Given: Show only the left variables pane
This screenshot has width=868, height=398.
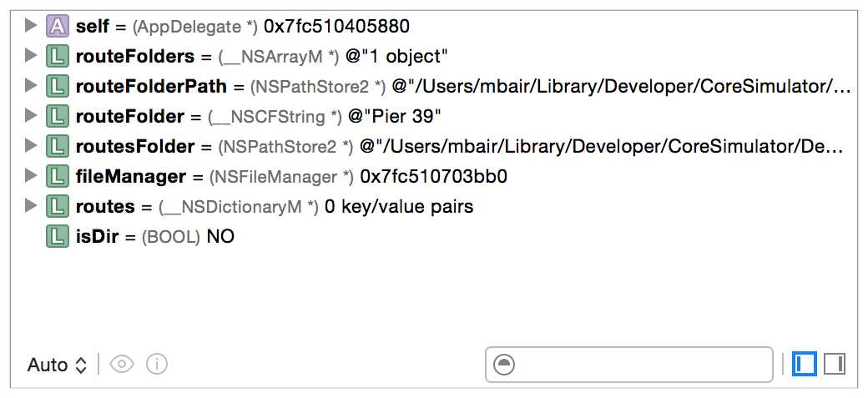Looking at the screenshot, I should tap(804, 365).
